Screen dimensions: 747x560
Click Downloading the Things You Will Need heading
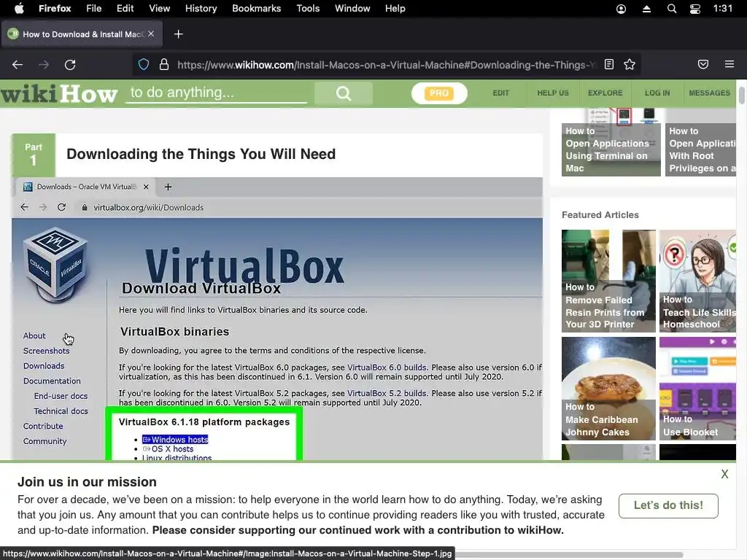[201, 155]
